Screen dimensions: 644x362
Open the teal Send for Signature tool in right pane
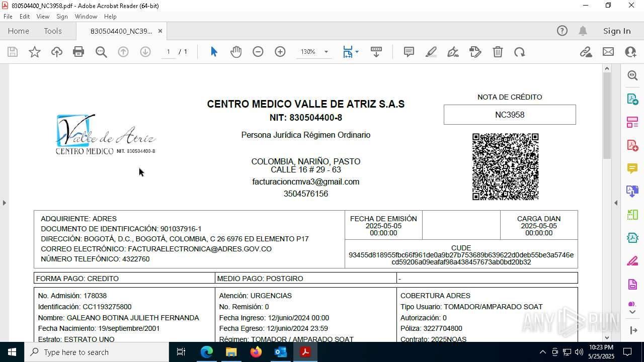pos(632,238)
